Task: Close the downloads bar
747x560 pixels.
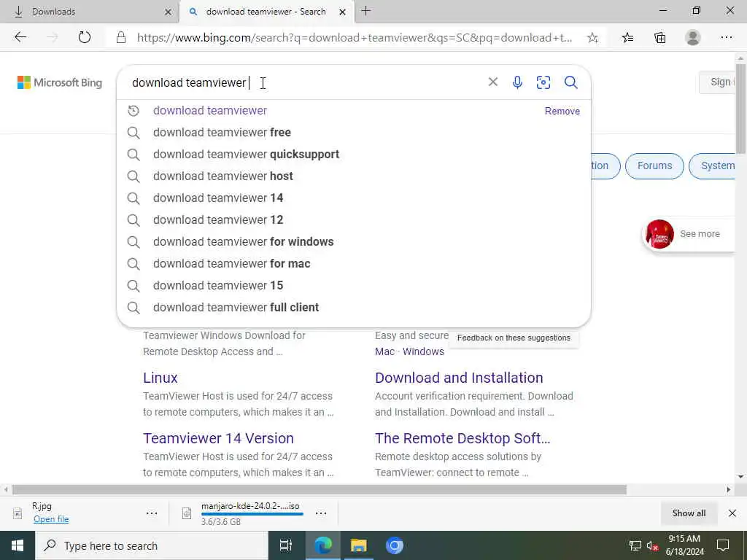Action: tap(732, 513)
